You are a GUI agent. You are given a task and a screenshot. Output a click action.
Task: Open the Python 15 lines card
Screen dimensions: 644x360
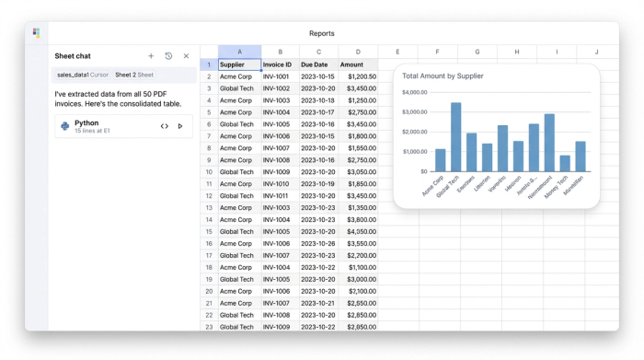click(x=123, y=126)
